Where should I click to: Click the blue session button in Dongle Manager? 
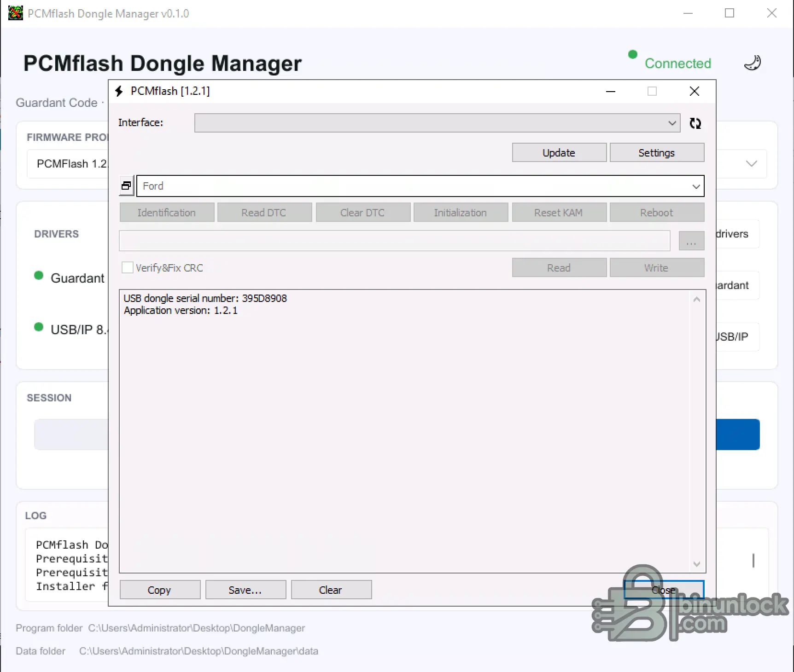738,434
